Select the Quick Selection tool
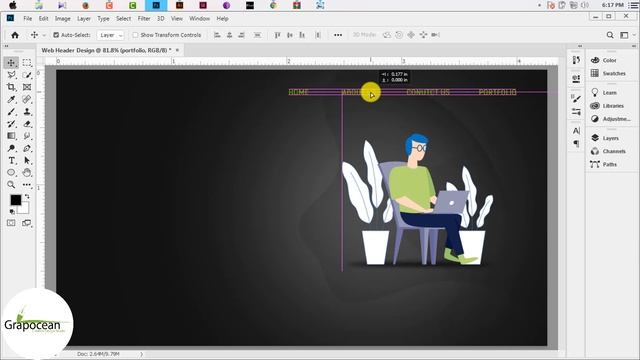Image resolution: width=640 pixels, height=360 pixels. (x=27, y=75)
